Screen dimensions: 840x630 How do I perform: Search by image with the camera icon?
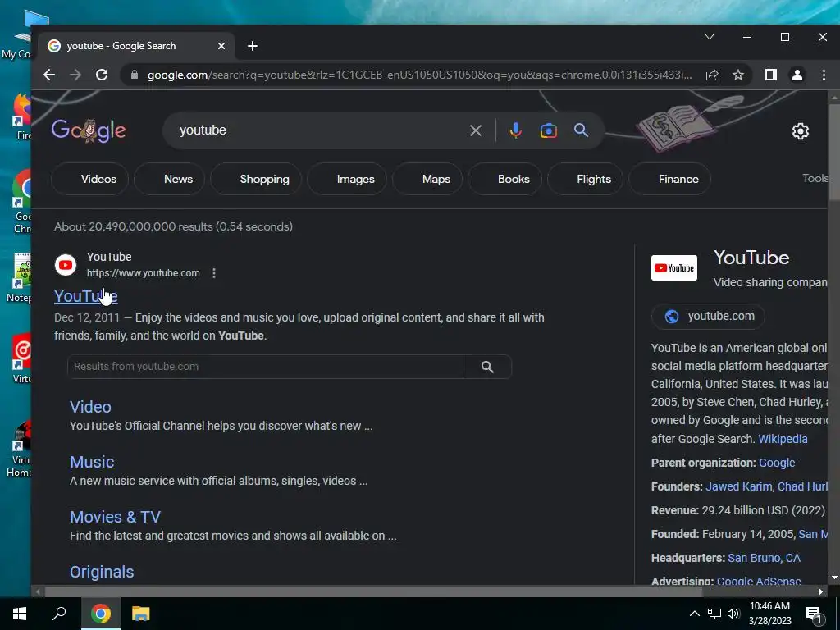(549, 130)
